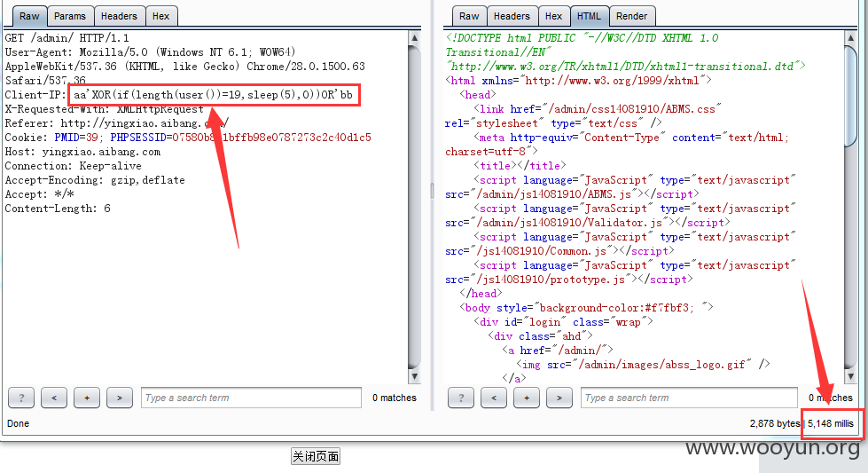Click the PHPSESSID cookie value
This screenshot has height=473, width=868.
[272, 138]
